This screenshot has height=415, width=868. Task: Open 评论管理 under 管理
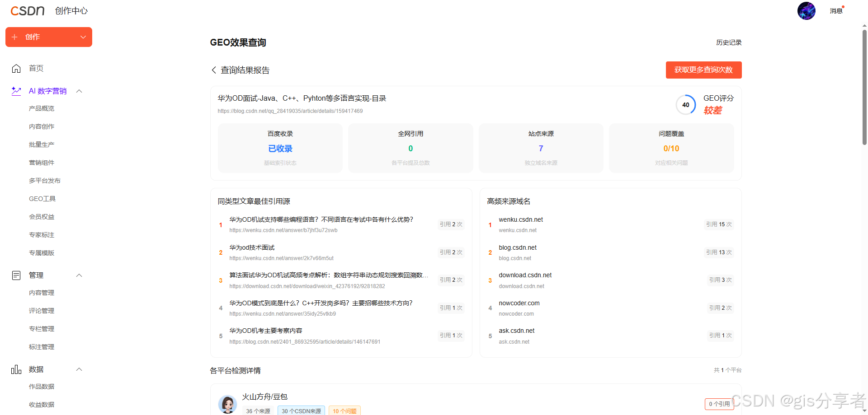point(42,311)
